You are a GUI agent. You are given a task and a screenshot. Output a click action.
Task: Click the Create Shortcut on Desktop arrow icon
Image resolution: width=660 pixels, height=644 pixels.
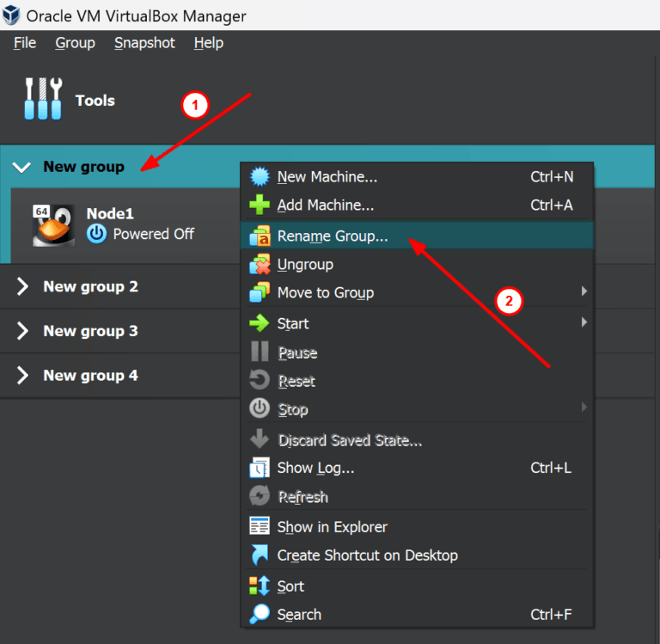pos(260,555)
